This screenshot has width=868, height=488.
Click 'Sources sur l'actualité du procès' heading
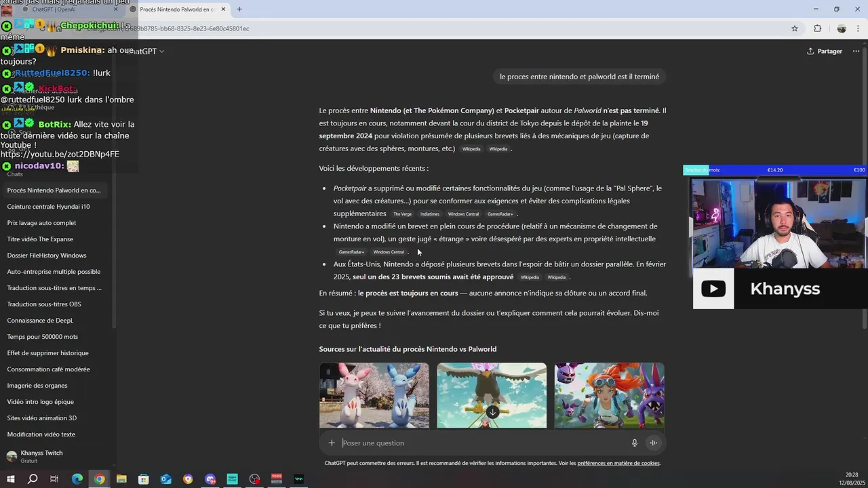pyautogui.click(x=408, y=349)
